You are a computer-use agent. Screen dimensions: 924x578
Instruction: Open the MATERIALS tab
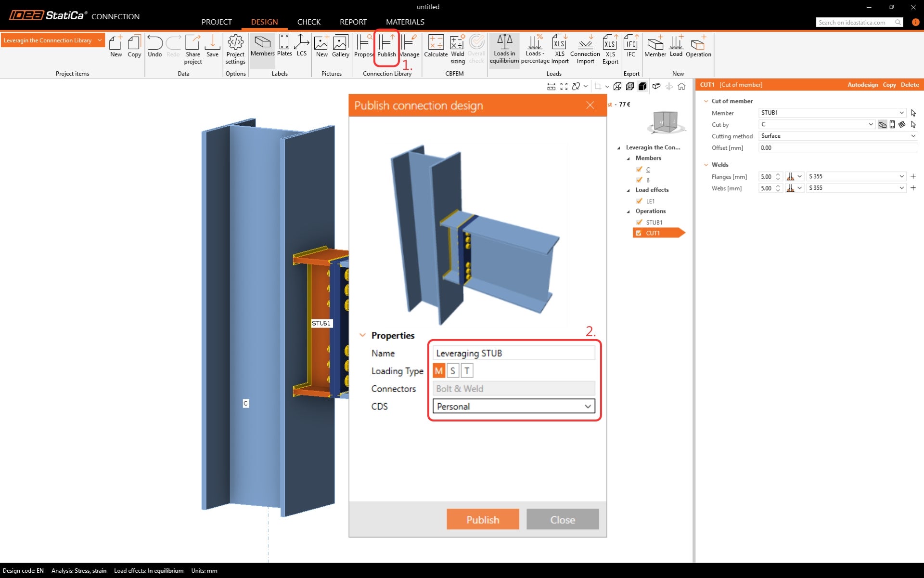tap(405, 22)
